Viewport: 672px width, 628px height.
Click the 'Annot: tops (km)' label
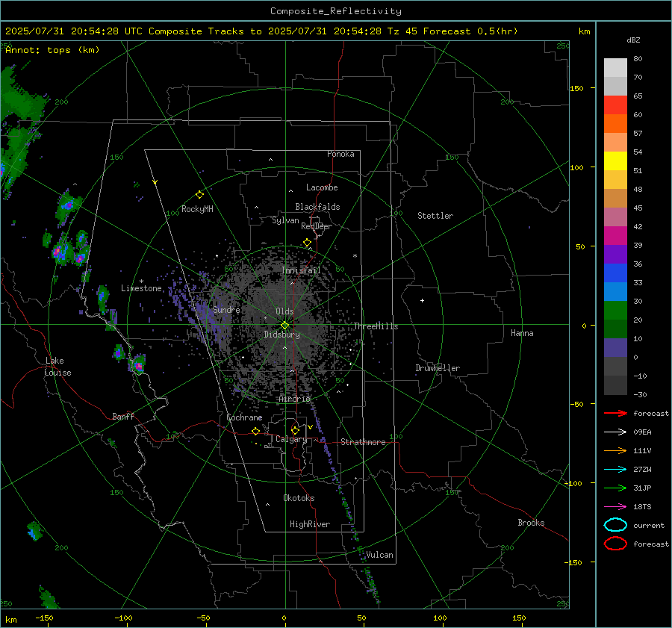point(52,50)
